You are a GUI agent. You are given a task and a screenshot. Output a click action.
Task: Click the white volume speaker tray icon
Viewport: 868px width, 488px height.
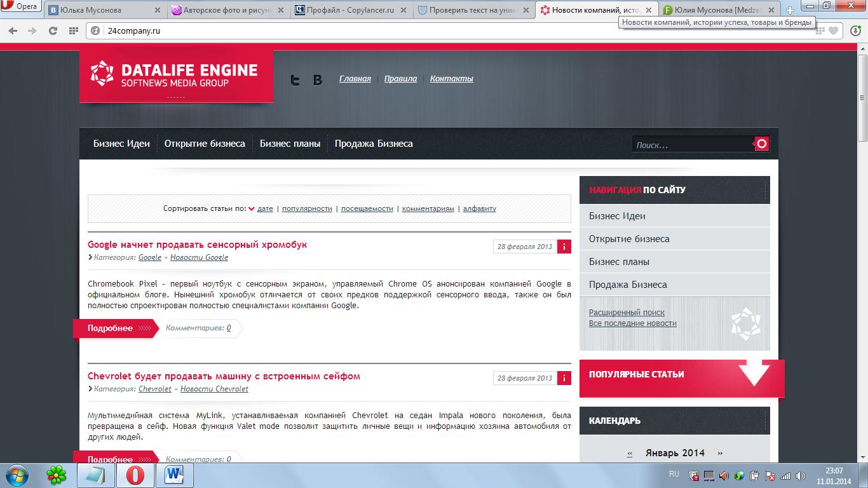click(801, 475)
